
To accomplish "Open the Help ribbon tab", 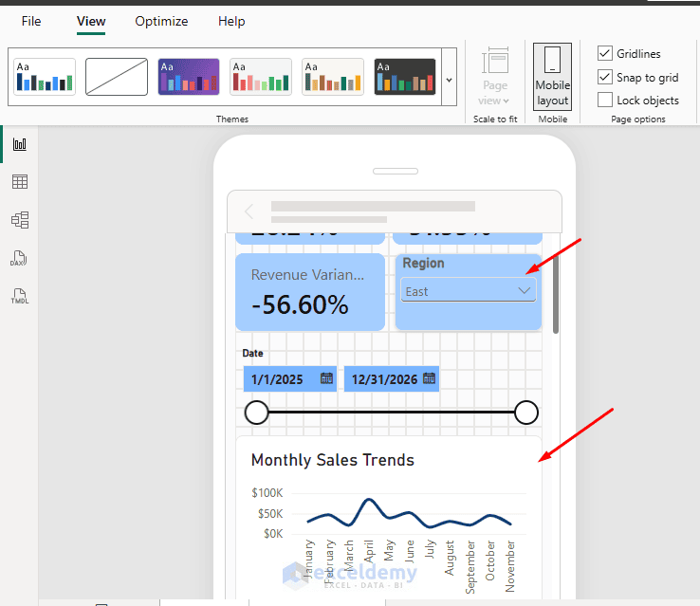I will pyautogui.click(x=231, y=21).
